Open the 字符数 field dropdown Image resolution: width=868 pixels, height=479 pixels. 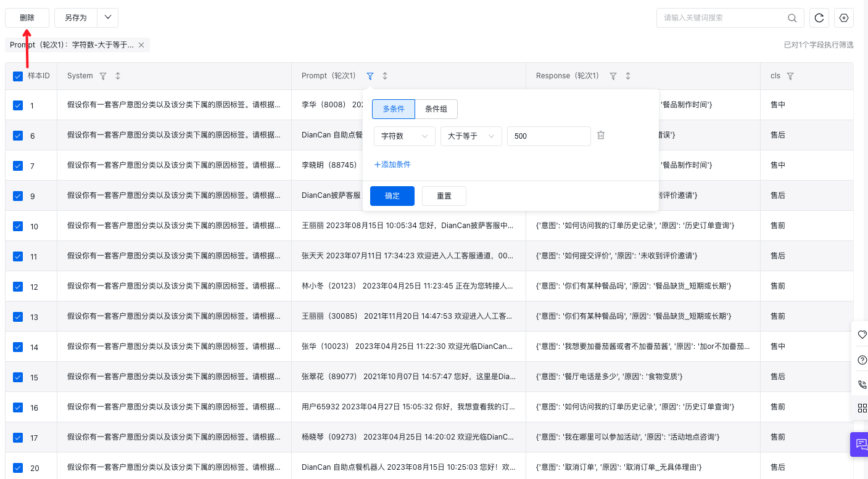click(x=405, y=136)
